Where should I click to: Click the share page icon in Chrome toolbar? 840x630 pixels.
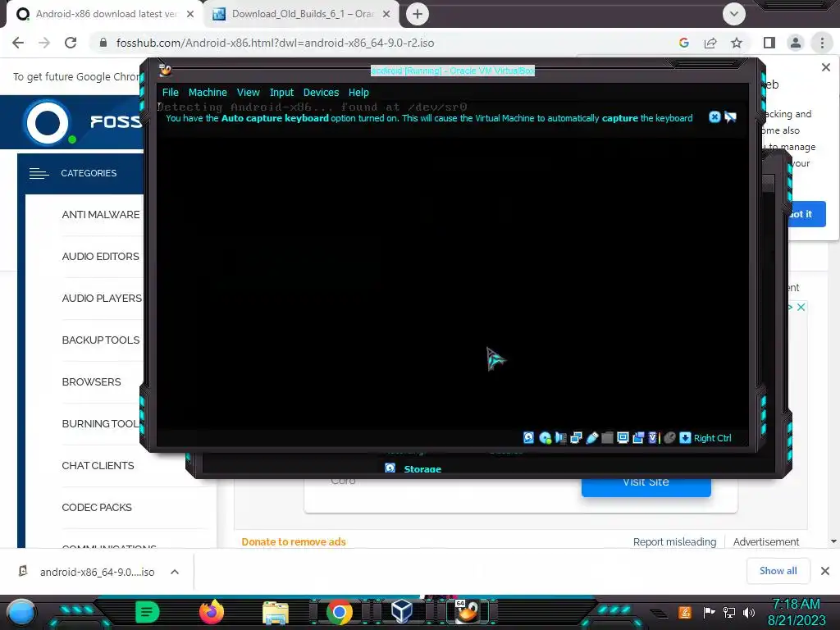tap(710, 43)
